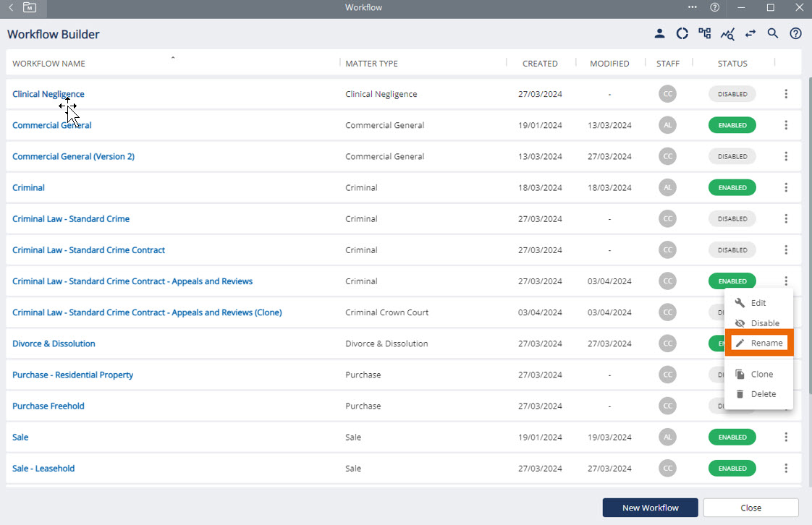The image size is (812, 525).
Task: Open the options menu for Clinical Negligence row
Action: tap(786, 94)
